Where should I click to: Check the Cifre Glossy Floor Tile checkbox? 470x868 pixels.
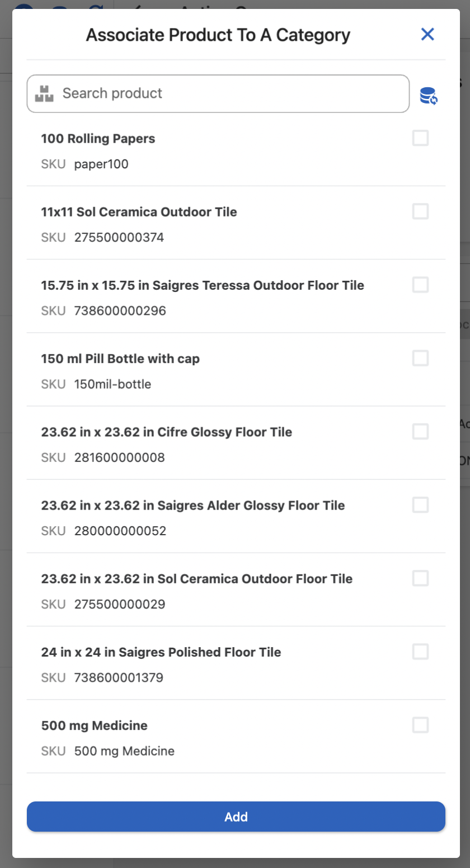(x=420, y=431)
